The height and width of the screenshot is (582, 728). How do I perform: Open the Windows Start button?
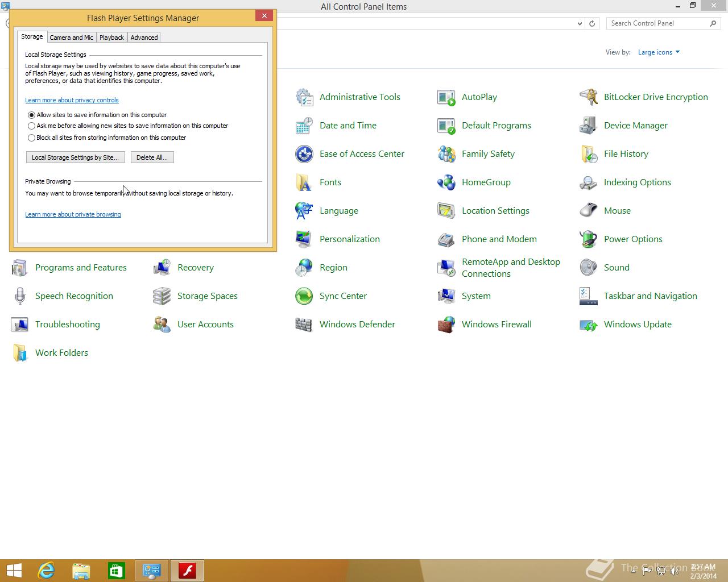point(14,571)
